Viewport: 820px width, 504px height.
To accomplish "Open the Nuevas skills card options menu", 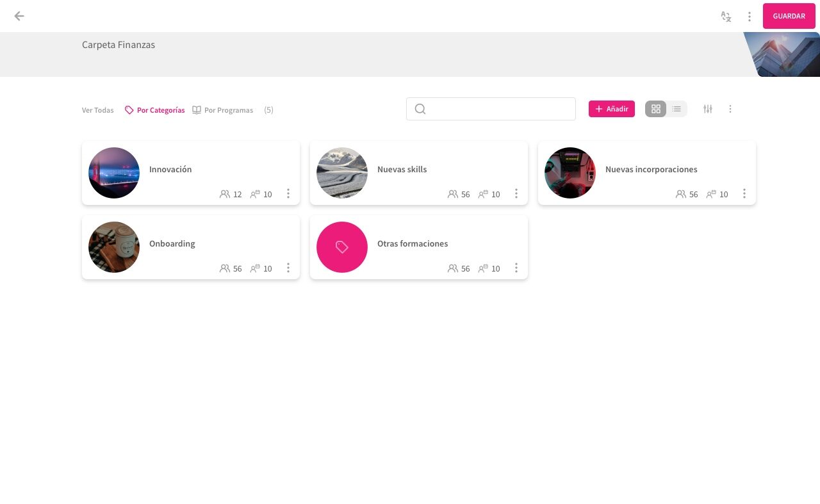I will point(516,193).
